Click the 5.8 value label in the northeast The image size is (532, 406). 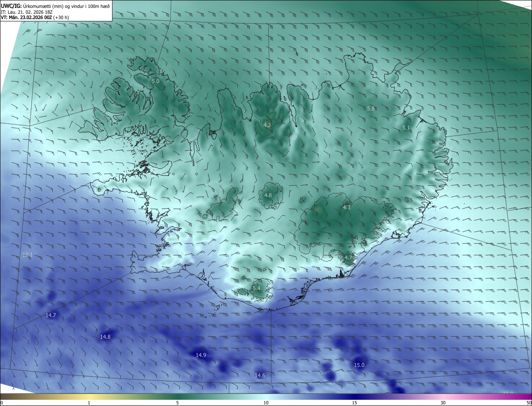pos(371,108)
